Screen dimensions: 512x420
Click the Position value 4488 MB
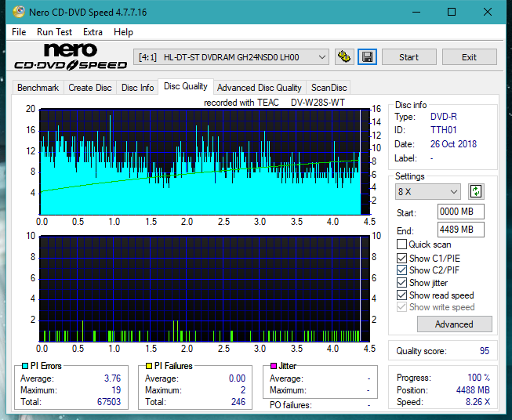[473, 389]
